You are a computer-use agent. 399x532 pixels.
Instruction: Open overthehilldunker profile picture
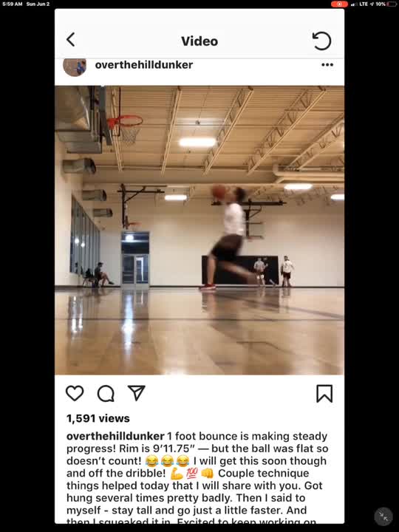(x=75, y=66)
